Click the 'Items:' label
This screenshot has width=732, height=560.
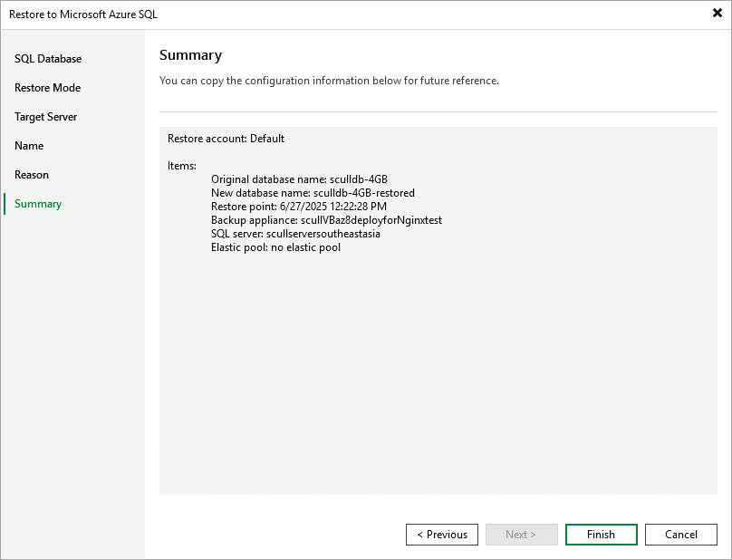coord(181,166)
